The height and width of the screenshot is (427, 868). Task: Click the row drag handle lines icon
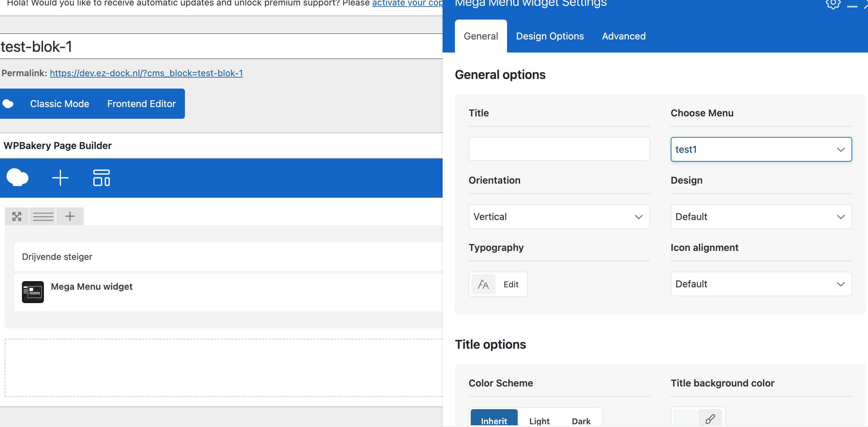(x=43, y=216)
